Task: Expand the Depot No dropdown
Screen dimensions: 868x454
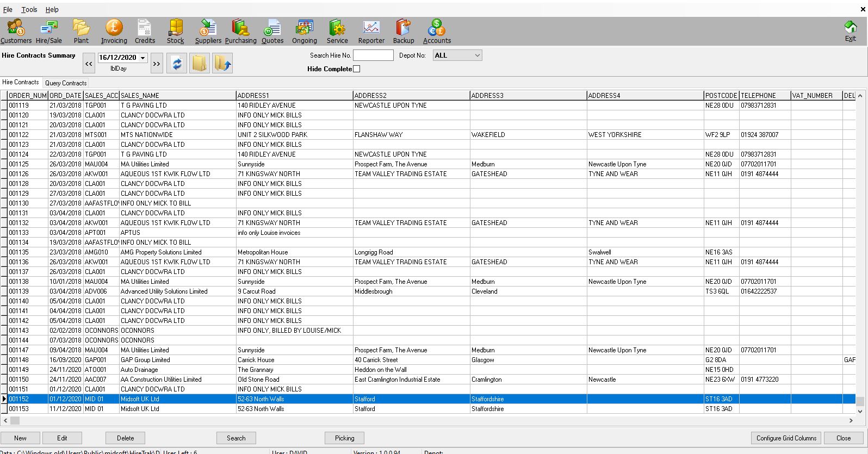Action: pos(477,55)
